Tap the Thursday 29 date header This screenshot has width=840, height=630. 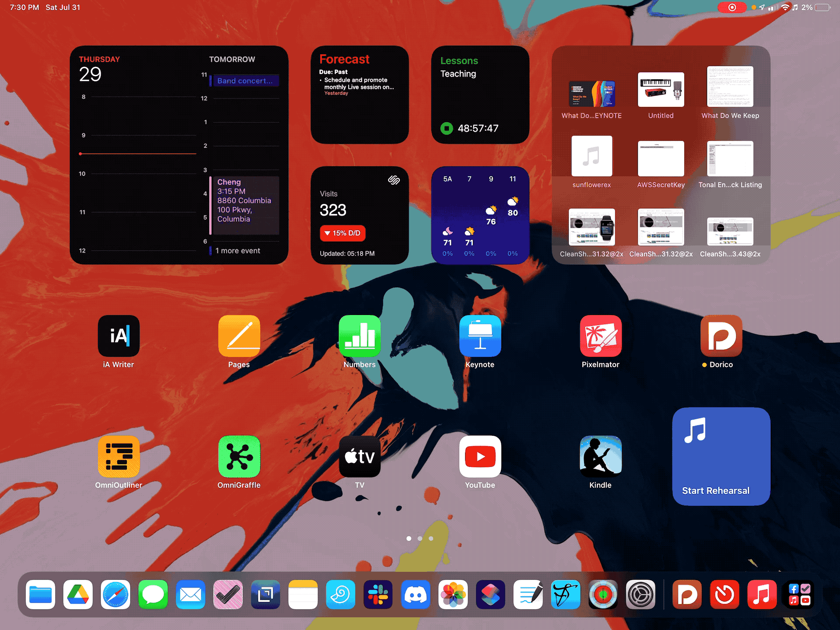click(x=99, y=69)
